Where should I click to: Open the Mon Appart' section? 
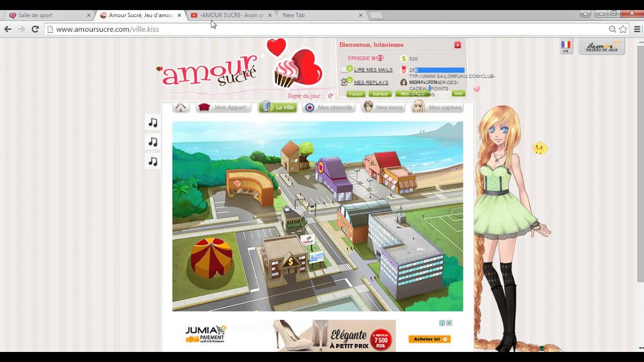click(223, 107)
